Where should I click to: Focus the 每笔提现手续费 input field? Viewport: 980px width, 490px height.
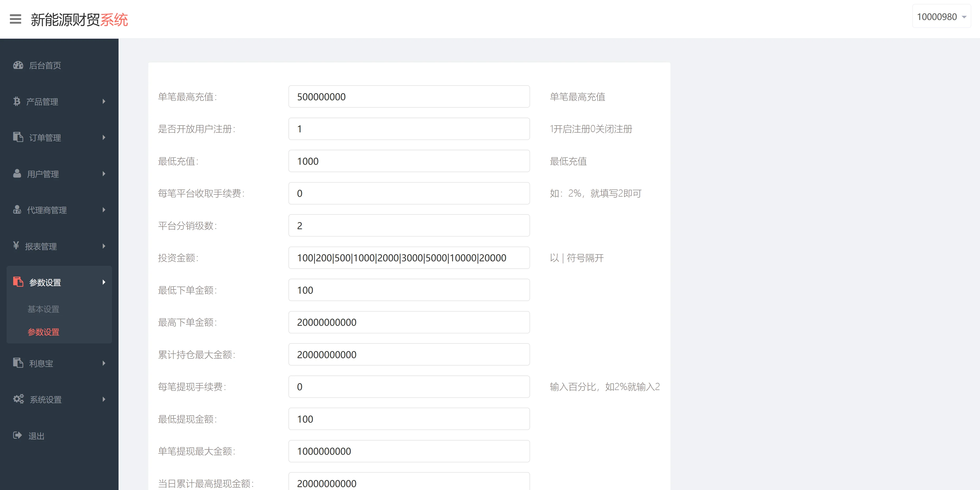[x=409, y=387]
